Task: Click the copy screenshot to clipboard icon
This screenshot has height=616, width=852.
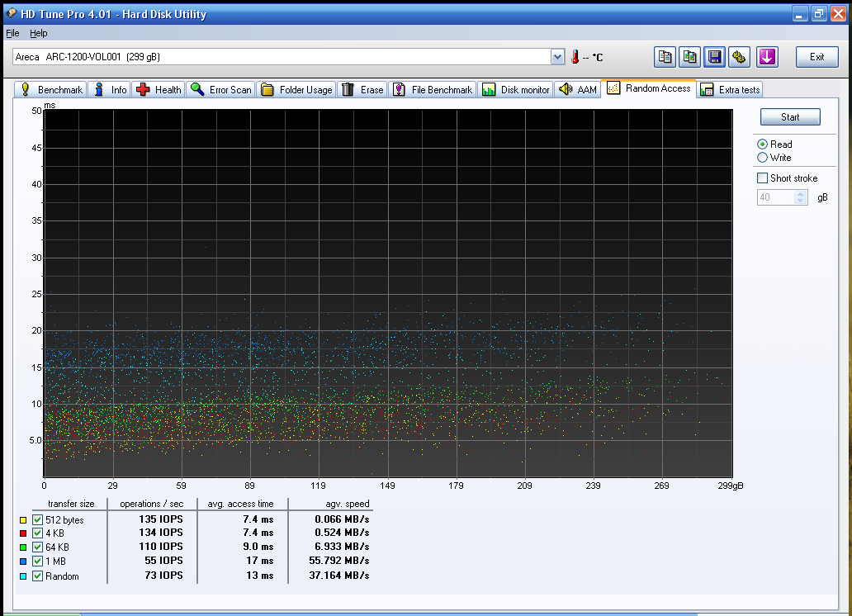Action: click(690, 57)
